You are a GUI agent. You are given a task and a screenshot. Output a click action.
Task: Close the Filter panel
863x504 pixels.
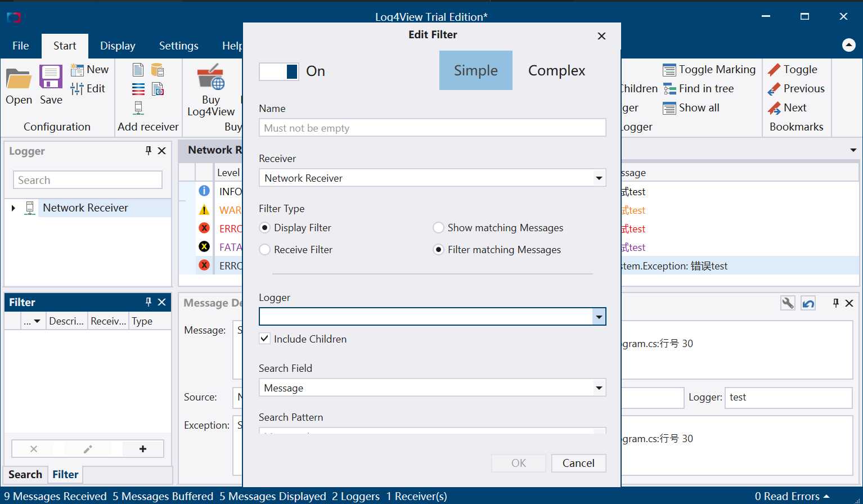pos(162,302)
